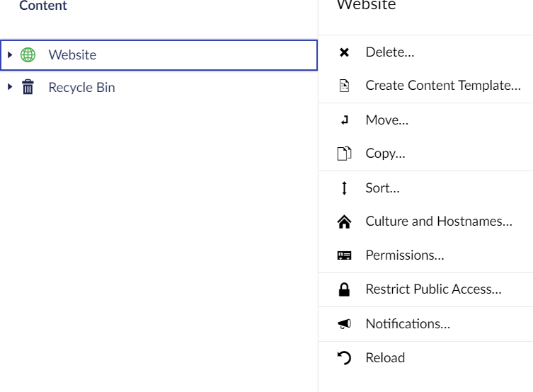Click the pages icon beside Copy
Screen dimensions: 533x392
pyautogui.click(x=344, y=154)
